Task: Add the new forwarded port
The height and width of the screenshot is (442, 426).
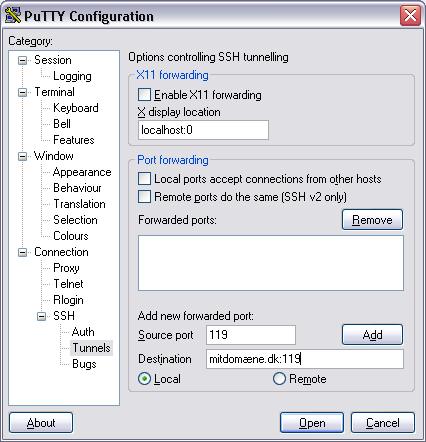Action: [x=372, y=334]
